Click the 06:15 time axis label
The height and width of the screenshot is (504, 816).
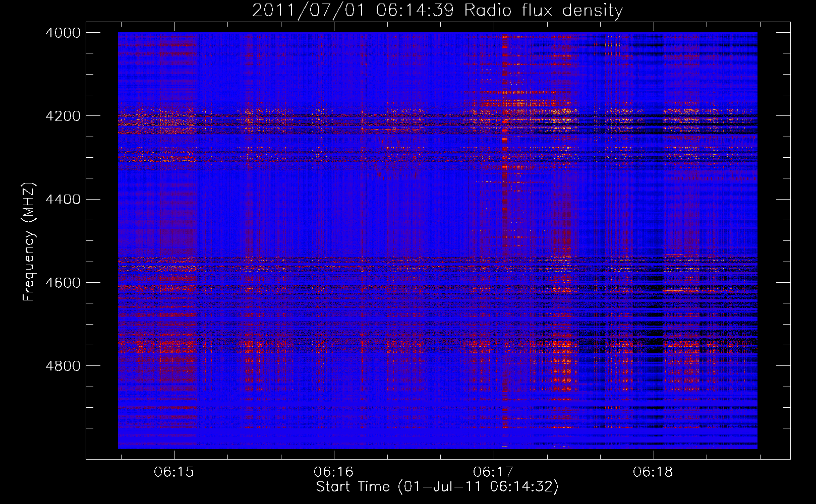tap(174, 472)
